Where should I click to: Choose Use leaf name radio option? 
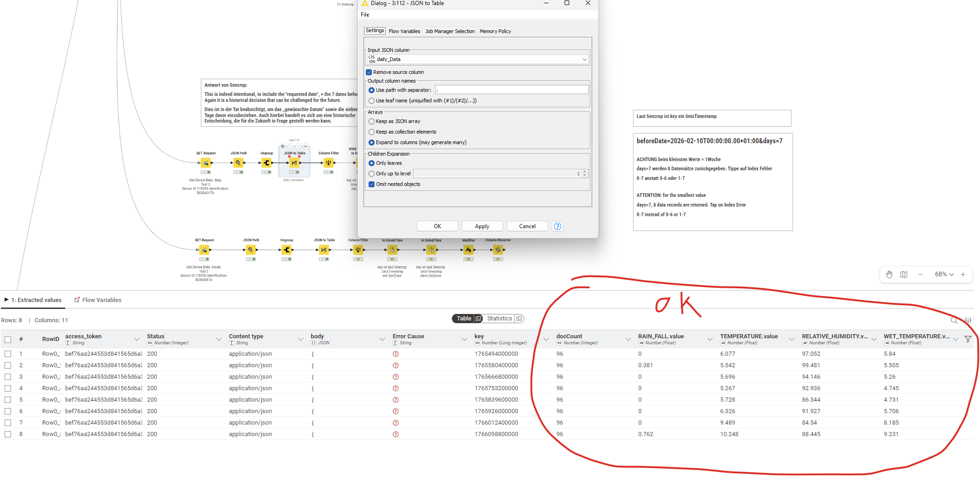372,101
